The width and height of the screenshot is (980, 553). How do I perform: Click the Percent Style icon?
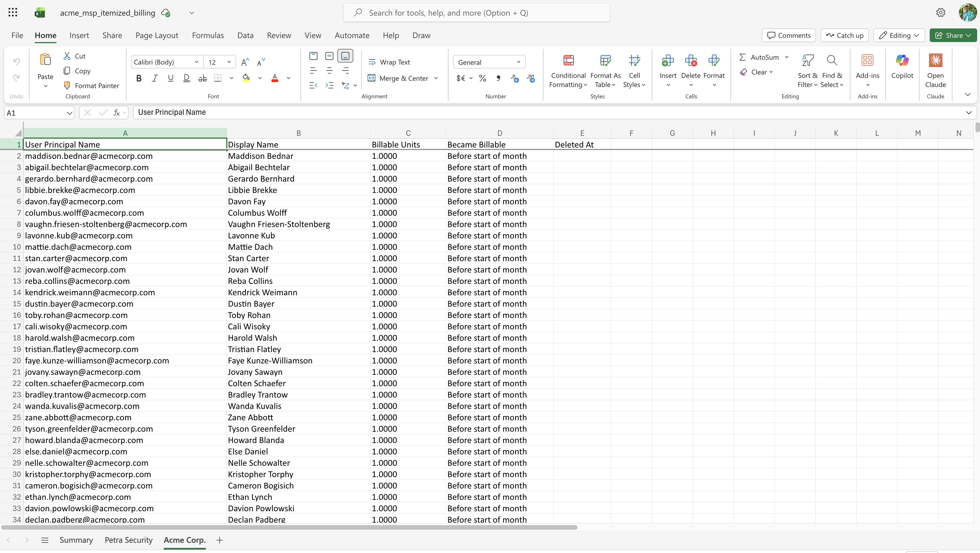pos(482,78)
